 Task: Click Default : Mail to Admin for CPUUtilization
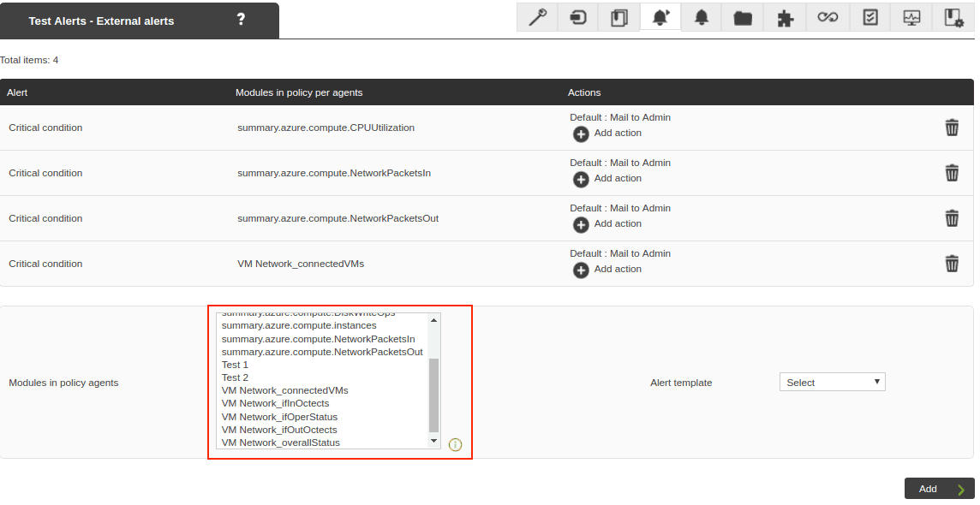620,117
